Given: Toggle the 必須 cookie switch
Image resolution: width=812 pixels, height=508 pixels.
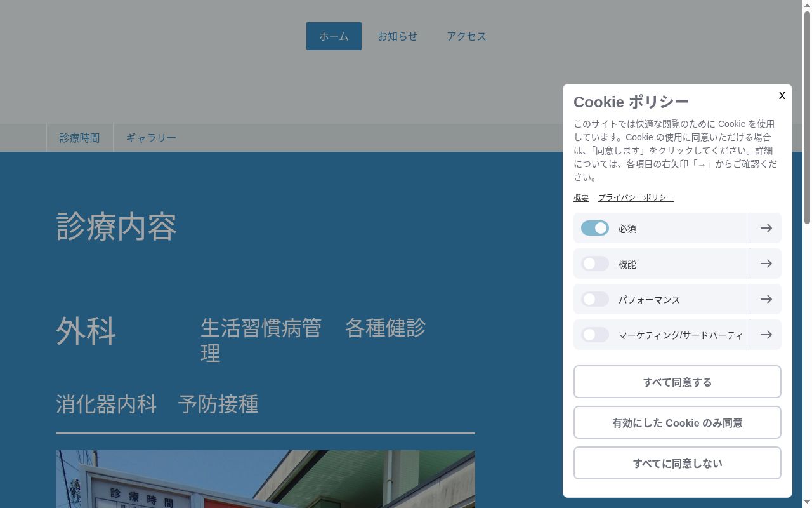Looking at the screenshot, I should (x=595, y=228).
